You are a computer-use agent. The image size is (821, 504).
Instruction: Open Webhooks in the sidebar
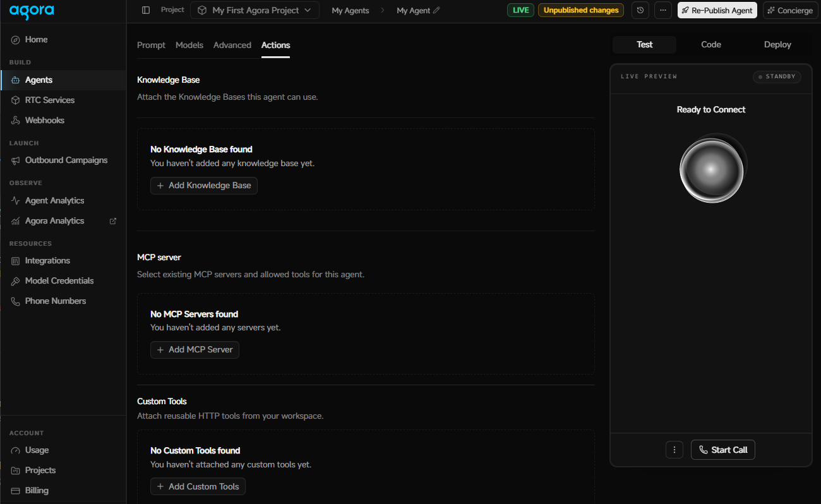tap(63, 121)
